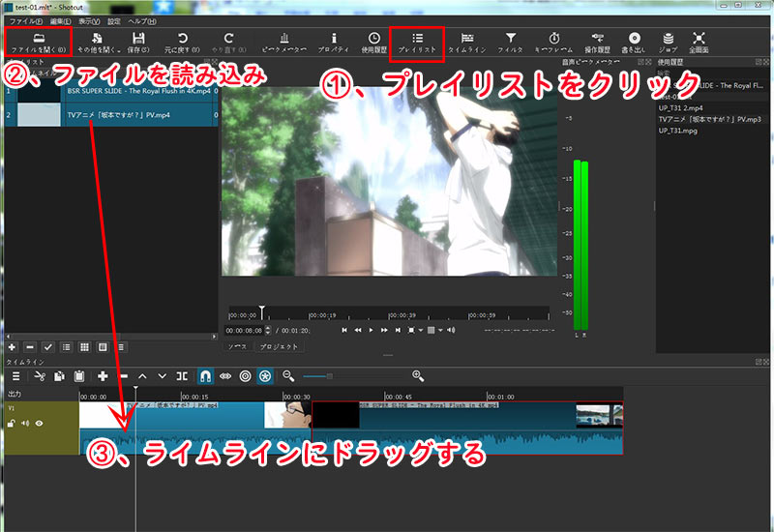The image size is (774, 532).
Task: Open the Peak Meter panel icon
Action: tap(284, 38)
